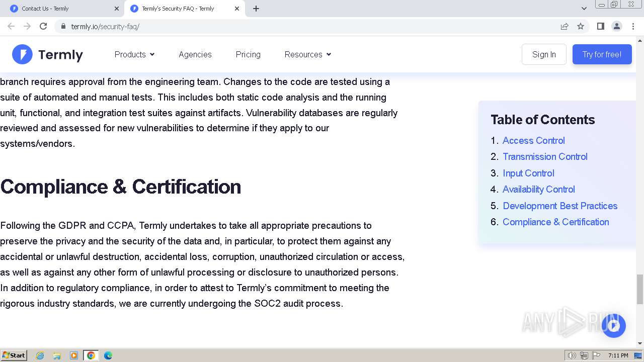Image resolution: width=644 pixels, height=362 pixels.
Task: Open the Windows Start menu
Action: click(x=14, y=355)
